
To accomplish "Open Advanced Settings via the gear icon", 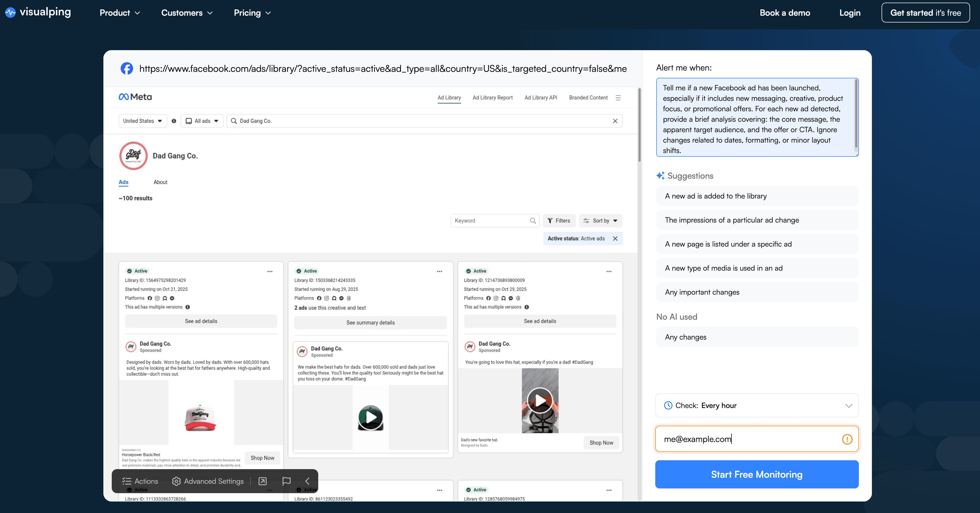I will pos(176,481).
